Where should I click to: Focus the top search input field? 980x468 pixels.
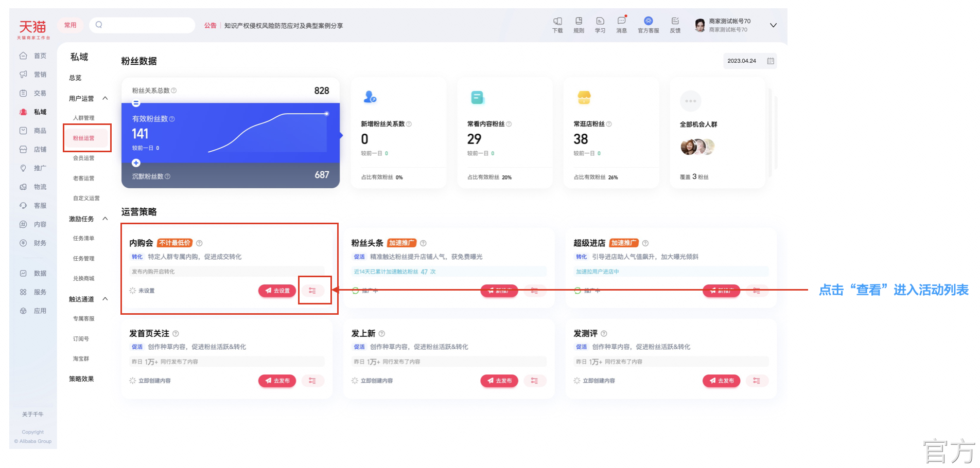pos(142,25)
